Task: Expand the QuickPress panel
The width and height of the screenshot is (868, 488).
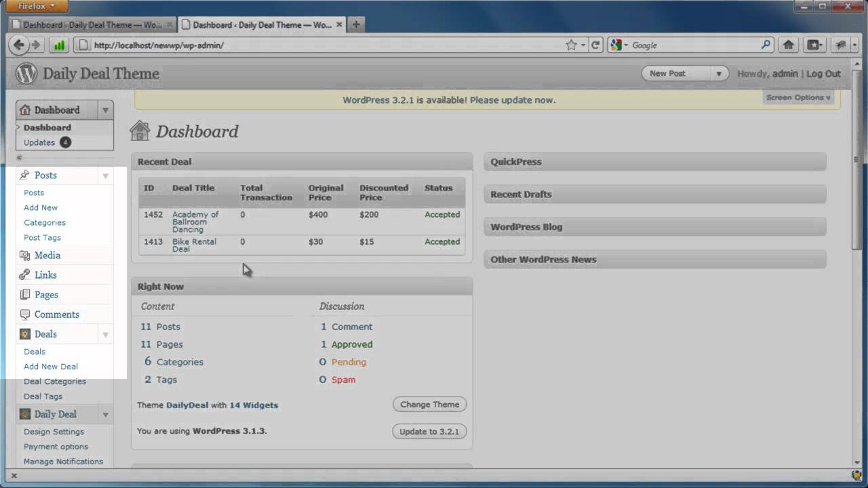Action: [x=655, y=162]
